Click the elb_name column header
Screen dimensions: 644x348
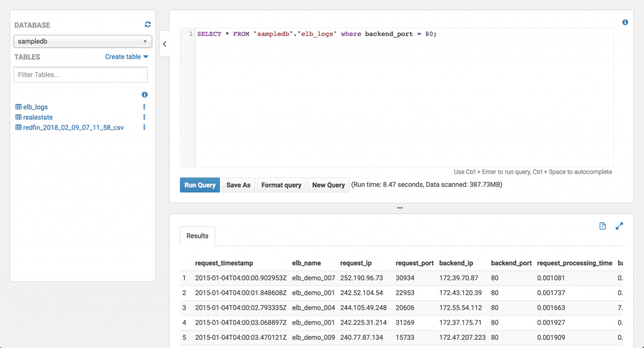(306, 263)
